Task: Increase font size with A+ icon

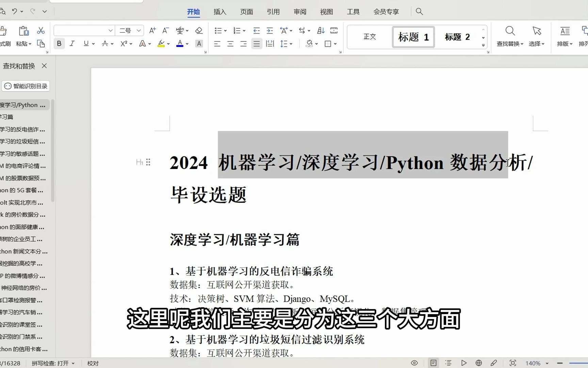Action: coord(152,31)
